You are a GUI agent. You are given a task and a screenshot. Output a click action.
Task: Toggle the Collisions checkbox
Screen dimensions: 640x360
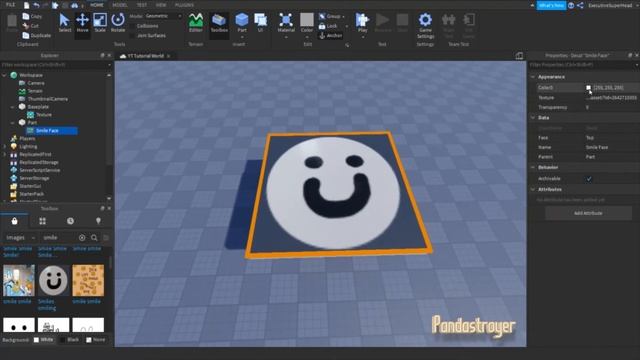pos(132,26)
